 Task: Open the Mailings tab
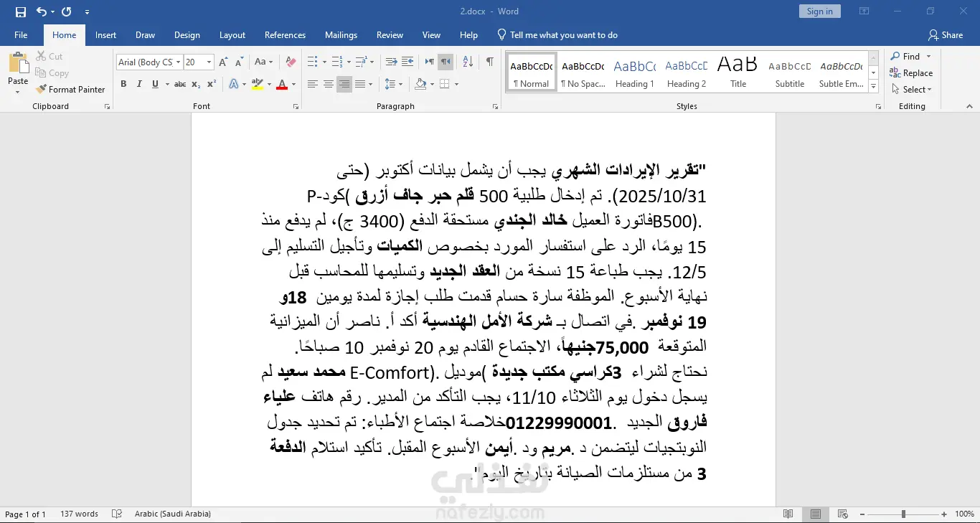(x=341, y=35)
